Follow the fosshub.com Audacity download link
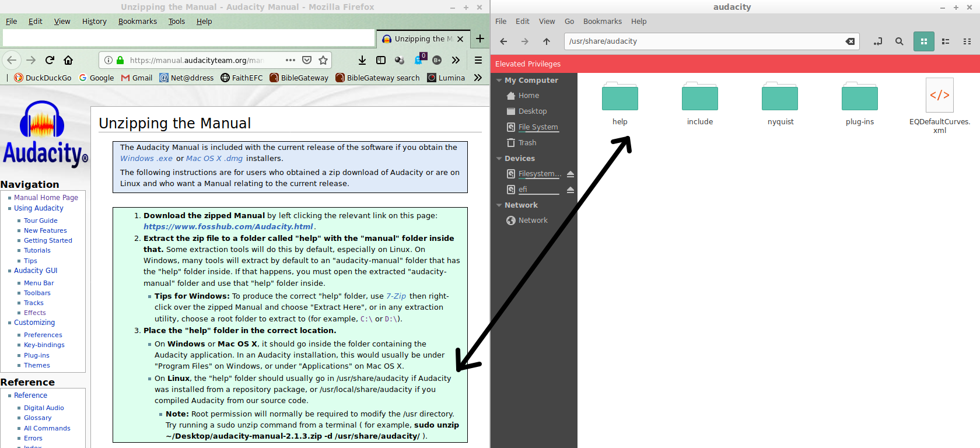This screenshot has height=448, width=980. [229, 227]
